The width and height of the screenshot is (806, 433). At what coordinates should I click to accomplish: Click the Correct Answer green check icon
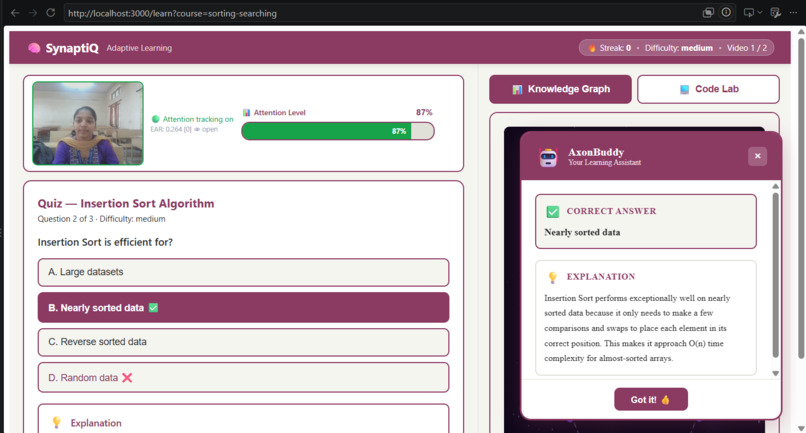tap(553, 211)
